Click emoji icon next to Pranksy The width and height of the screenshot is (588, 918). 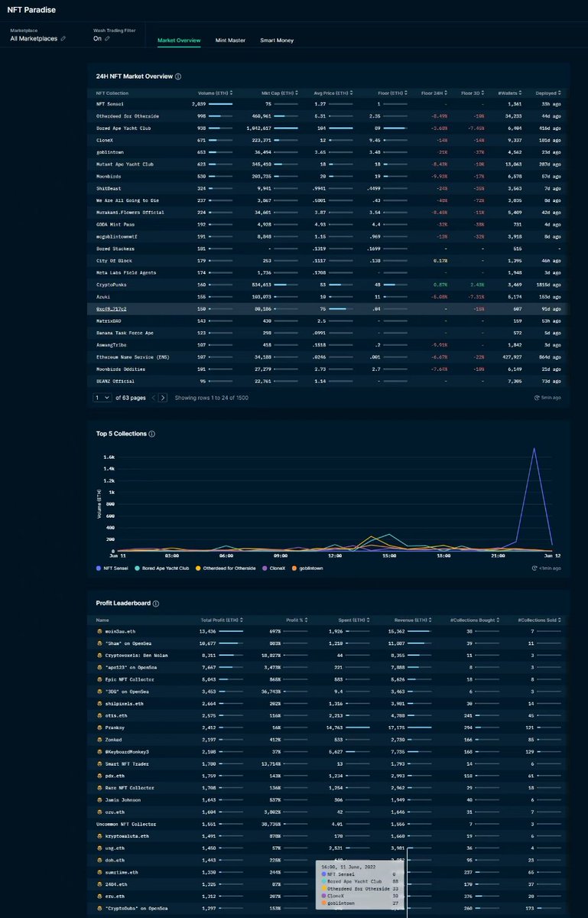point(99,728)
